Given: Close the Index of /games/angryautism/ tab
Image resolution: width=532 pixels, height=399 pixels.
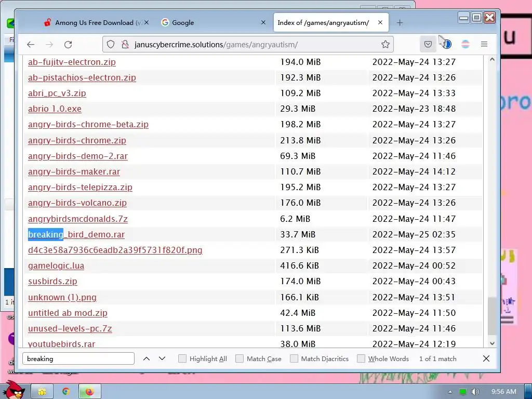Looking at the screenshot, I should (x=380, y=22).
